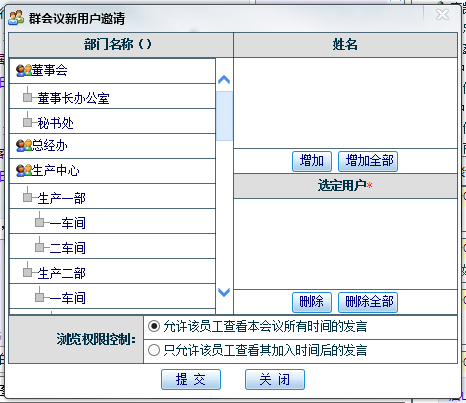Select 一车间 under 生产二部
466x403 pixels.
click(x=68, y=298)
